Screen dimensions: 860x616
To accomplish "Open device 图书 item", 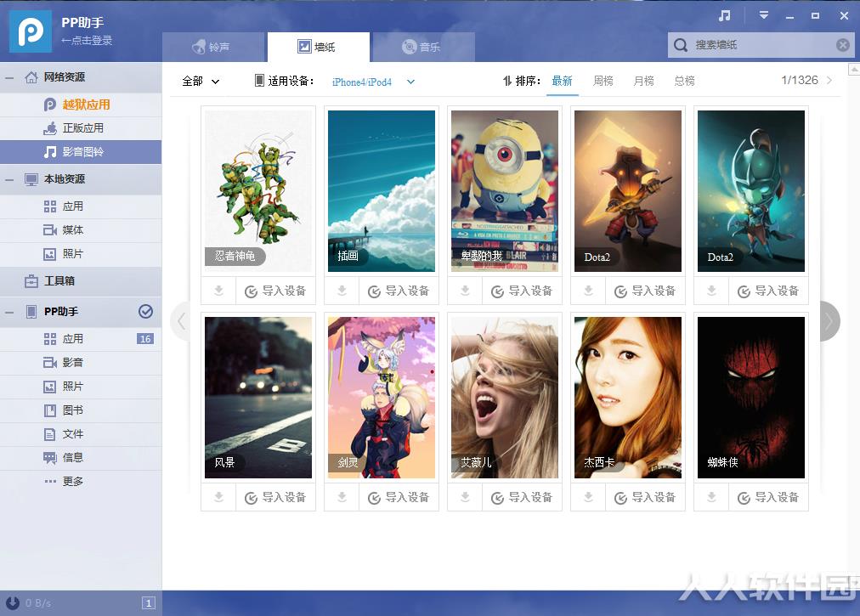I will click(82, 410).
